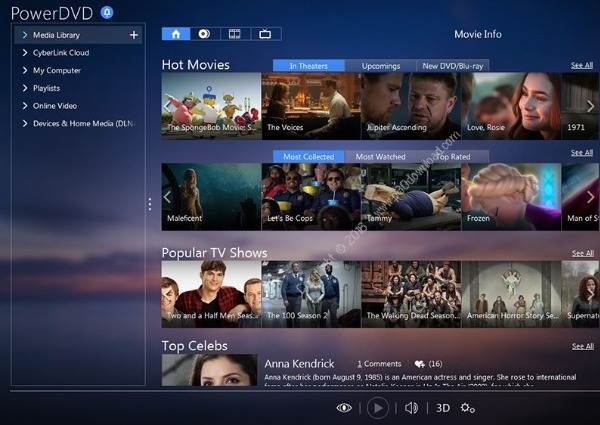The height and width of the screenshot is (425, 600).
Task: Select the Upcomings tab
Action: (381, 66)
